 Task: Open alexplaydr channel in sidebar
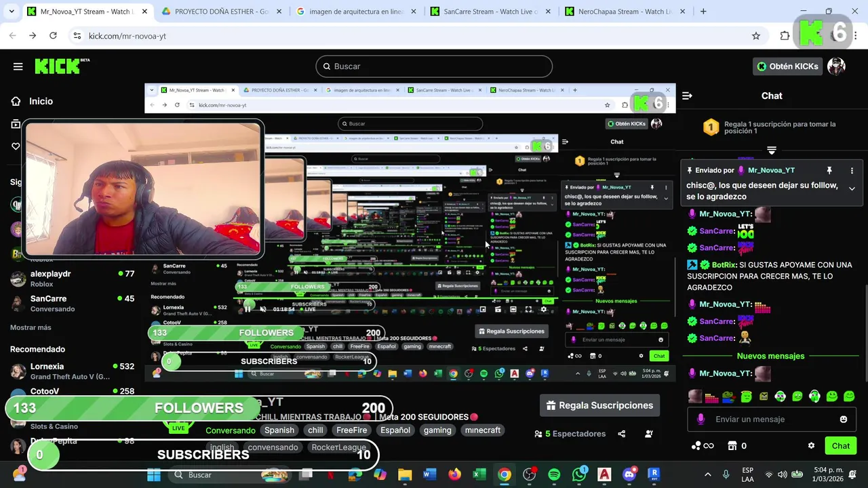[x=71, y=278]
